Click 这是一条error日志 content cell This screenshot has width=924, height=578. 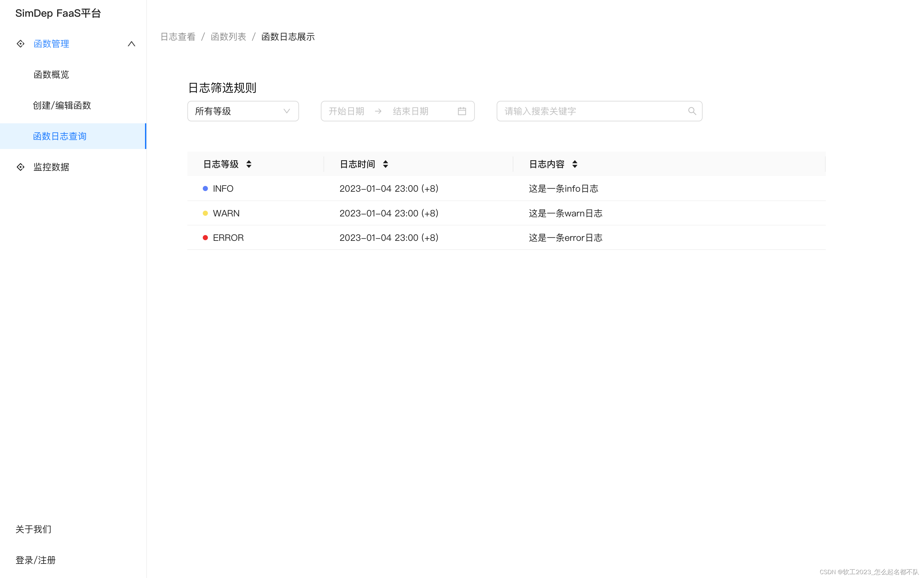566,238
